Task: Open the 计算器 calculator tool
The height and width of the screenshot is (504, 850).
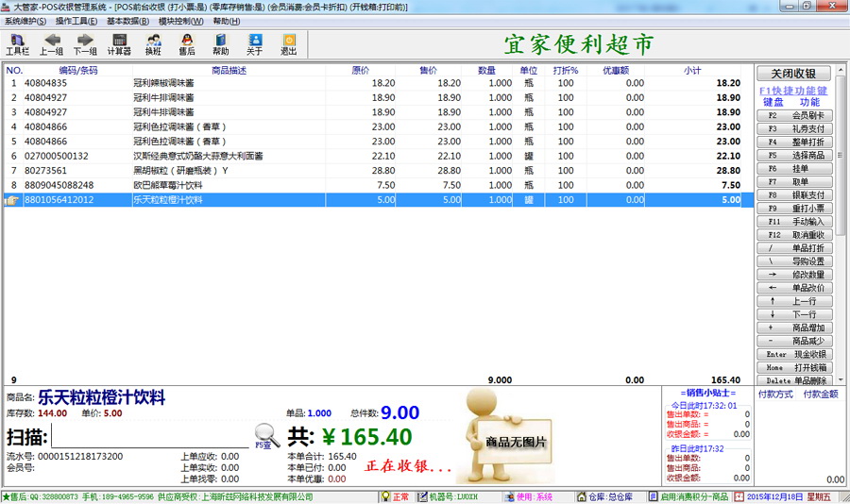Action: (x=119, y=44)
